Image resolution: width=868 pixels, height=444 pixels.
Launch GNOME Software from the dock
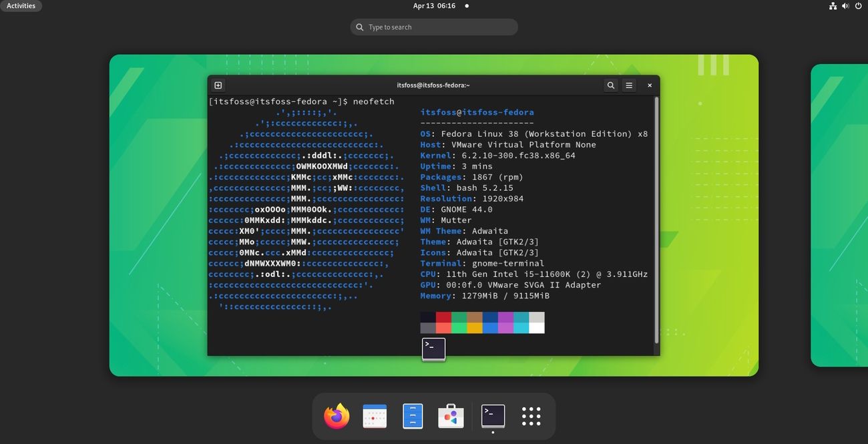click(452, 415)
